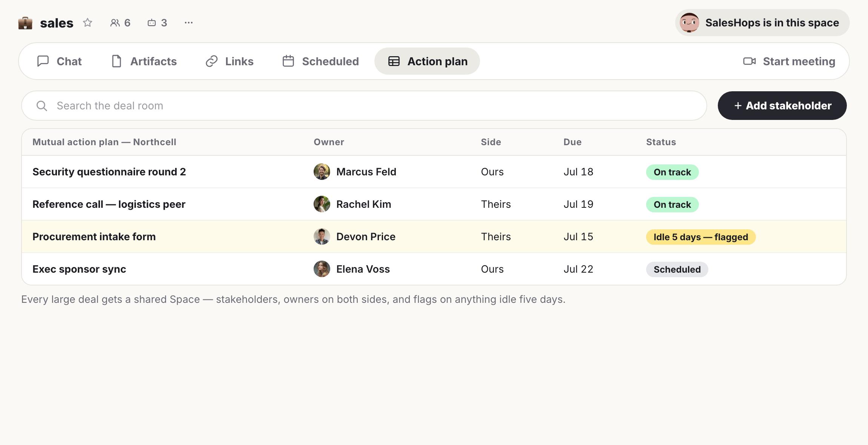Image resolution: width=868 pixels, height=445 pixels.
Task: Open the Artifacts tab
Action: point(144,61)
